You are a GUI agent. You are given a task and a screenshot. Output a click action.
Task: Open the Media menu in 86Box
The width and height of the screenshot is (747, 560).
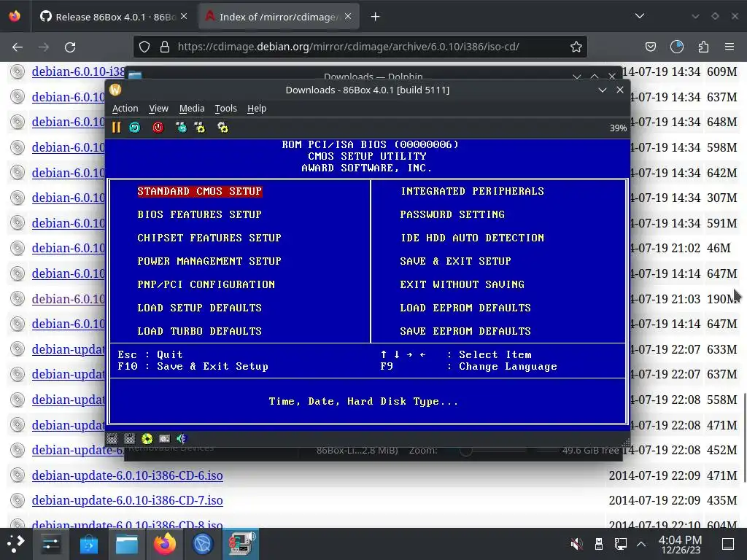(192, 109)
